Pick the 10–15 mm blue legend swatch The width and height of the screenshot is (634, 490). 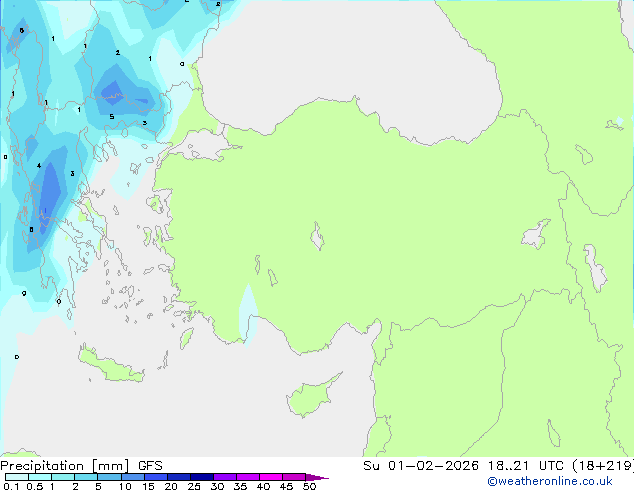click(x=132, y=477)
